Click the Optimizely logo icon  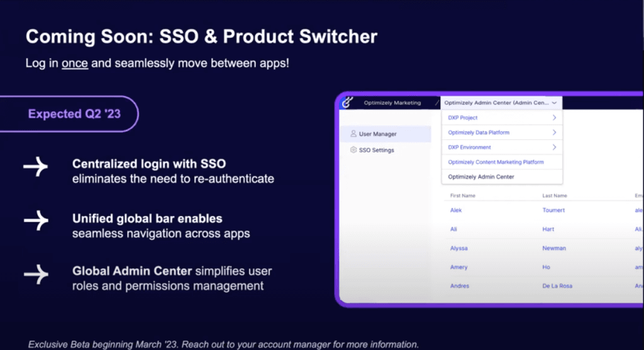click(347, 102)
